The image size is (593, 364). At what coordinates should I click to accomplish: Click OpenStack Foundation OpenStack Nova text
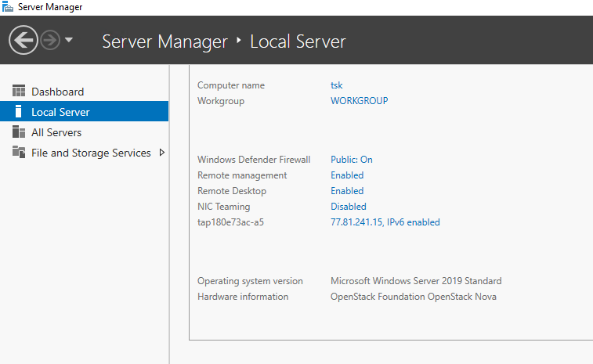(414, 297)
